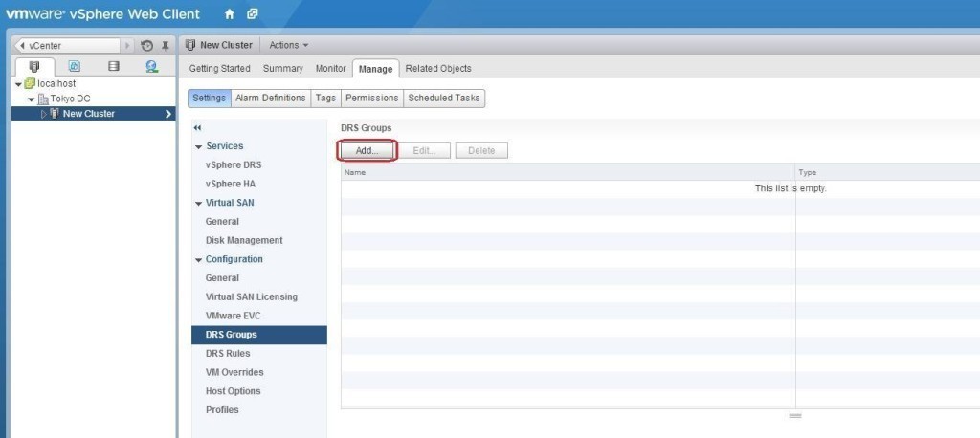Viewport: 980px width, 438px height.
Task: Sort by the Type column header
Action: [887, 172]
